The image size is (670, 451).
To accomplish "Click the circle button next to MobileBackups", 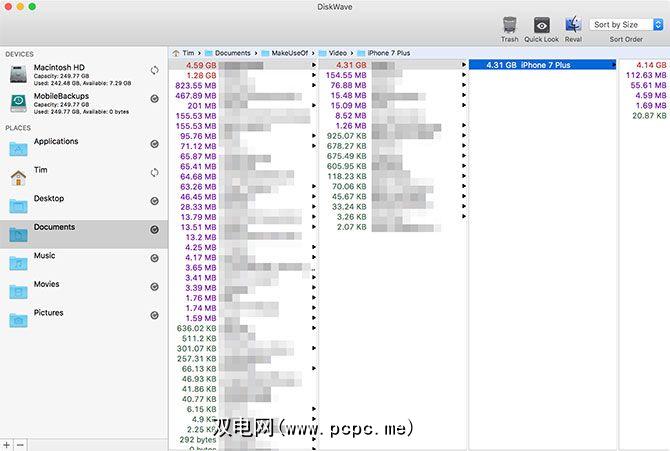I will click(x=154, y=99).
